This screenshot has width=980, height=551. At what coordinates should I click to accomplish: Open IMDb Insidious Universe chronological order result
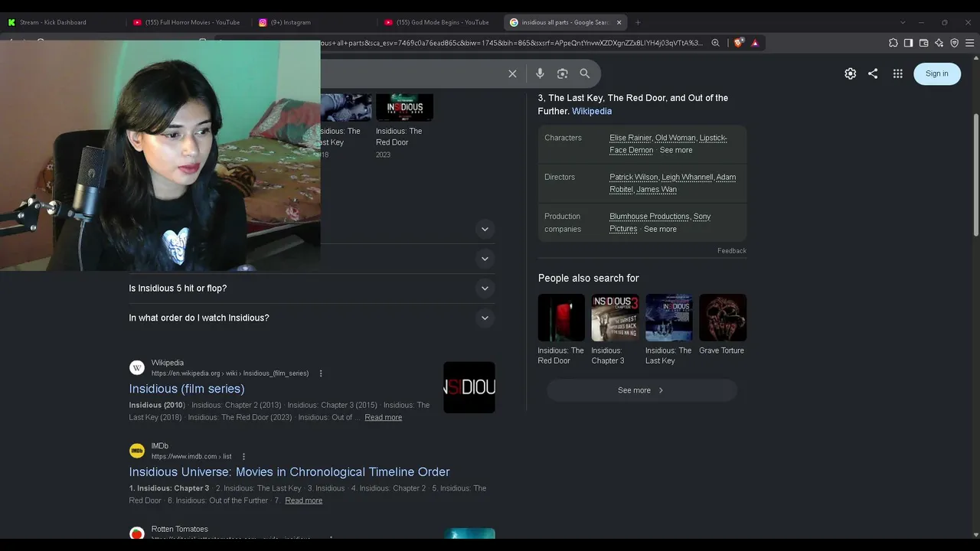tap(289, 472)
